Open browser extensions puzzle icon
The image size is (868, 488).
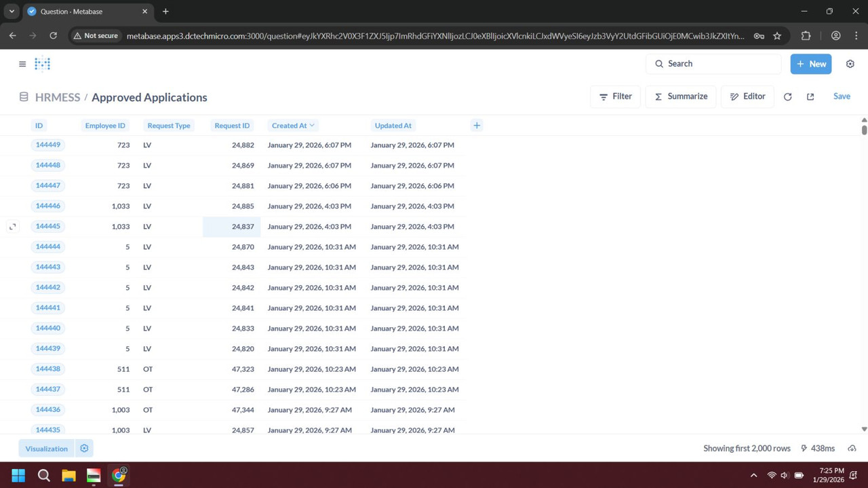pyautogui.click(x=806, y=35)
